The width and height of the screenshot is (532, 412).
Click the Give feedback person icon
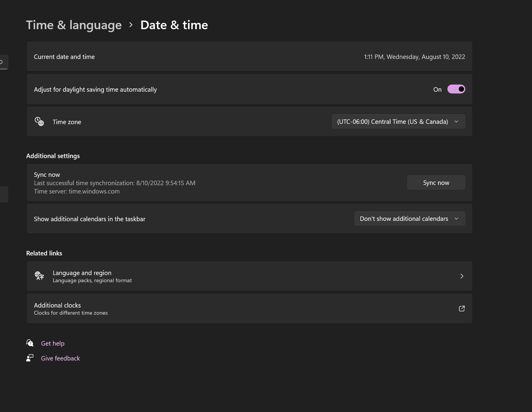click(30, 358)
